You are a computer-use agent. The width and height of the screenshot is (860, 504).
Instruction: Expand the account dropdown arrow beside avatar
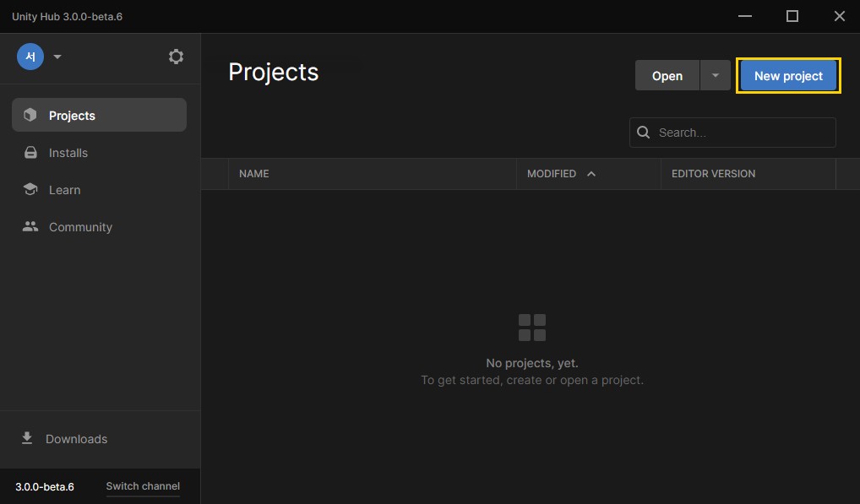[57, 57]
